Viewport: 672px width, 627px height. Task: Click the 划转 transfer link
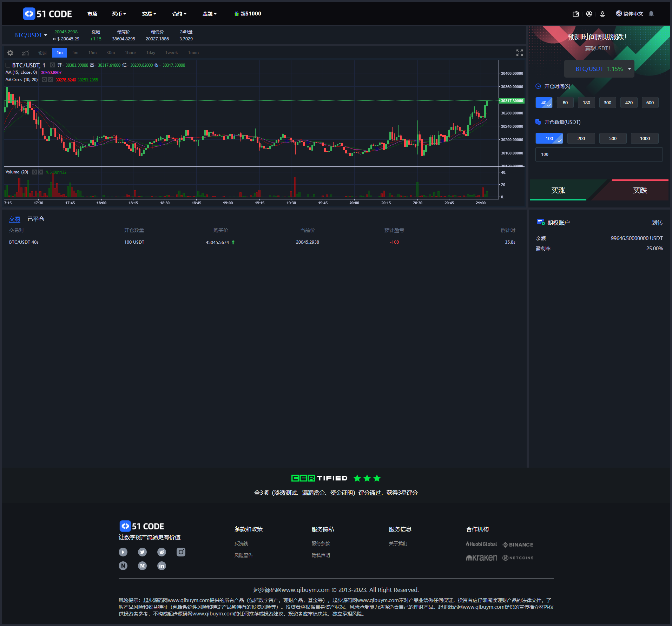657,223
